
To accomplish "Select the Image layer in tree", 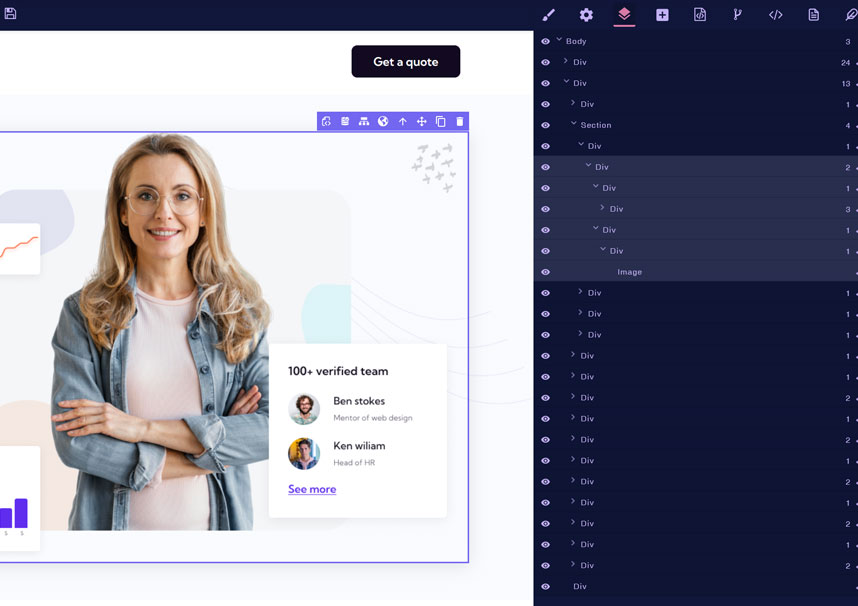I will pyautogui.click(x=629, y=272).
